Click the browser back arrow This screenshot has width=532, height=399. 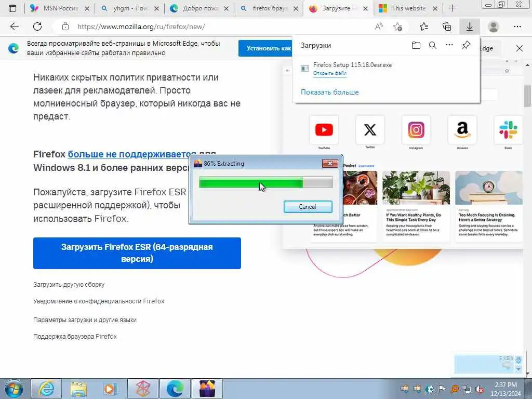tap(14, 26)
